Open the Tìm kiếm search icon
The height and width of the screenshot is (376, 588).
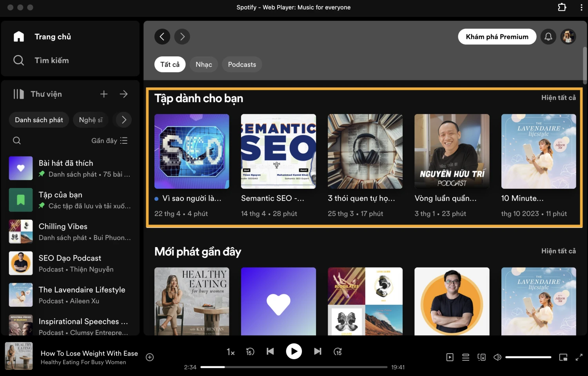click(18, 60)
